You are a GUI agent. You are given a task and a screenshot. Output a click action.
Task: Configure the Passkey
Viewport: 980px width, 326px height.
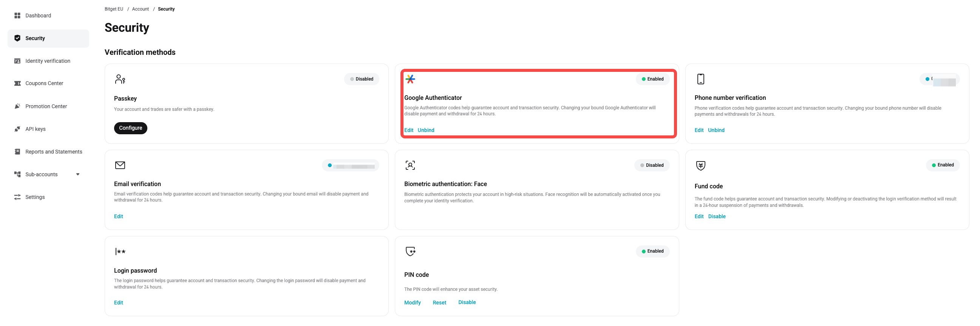pos(130,128)
